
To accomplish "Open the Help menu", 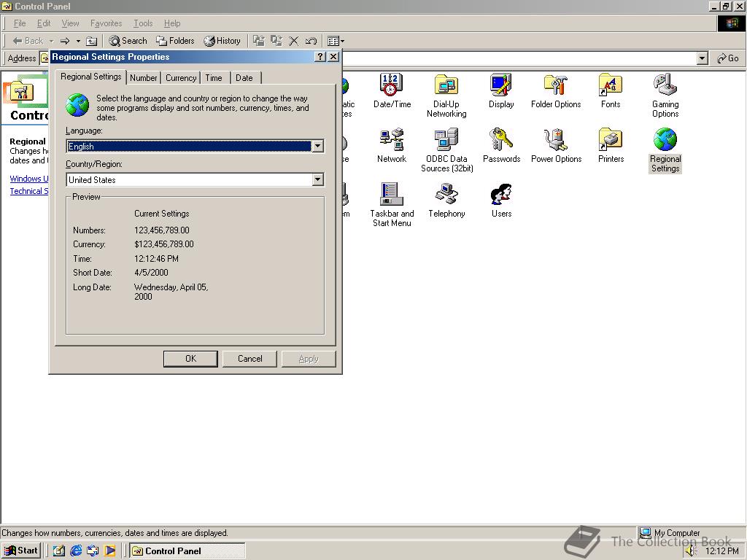I will [172, 23].
